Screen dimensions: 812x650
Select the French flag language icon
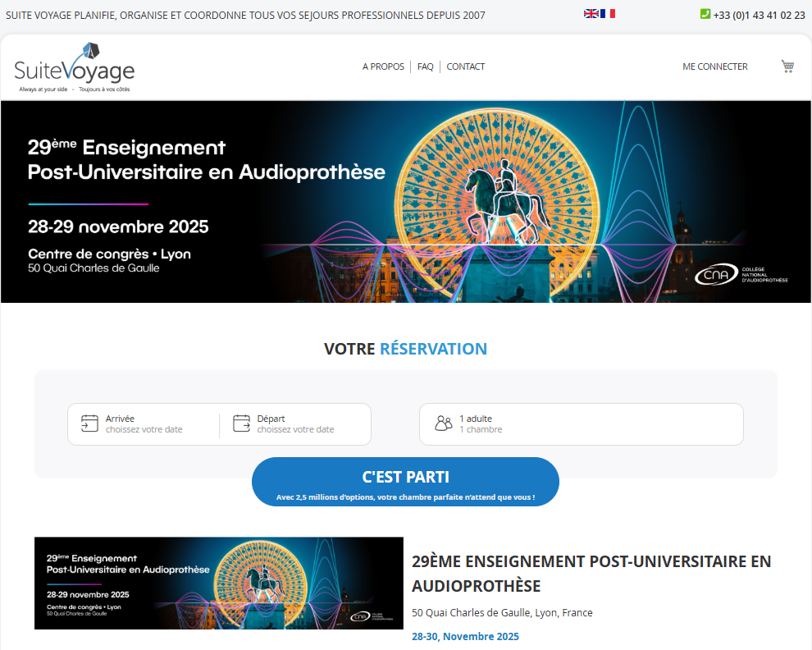tap(608, 13)
